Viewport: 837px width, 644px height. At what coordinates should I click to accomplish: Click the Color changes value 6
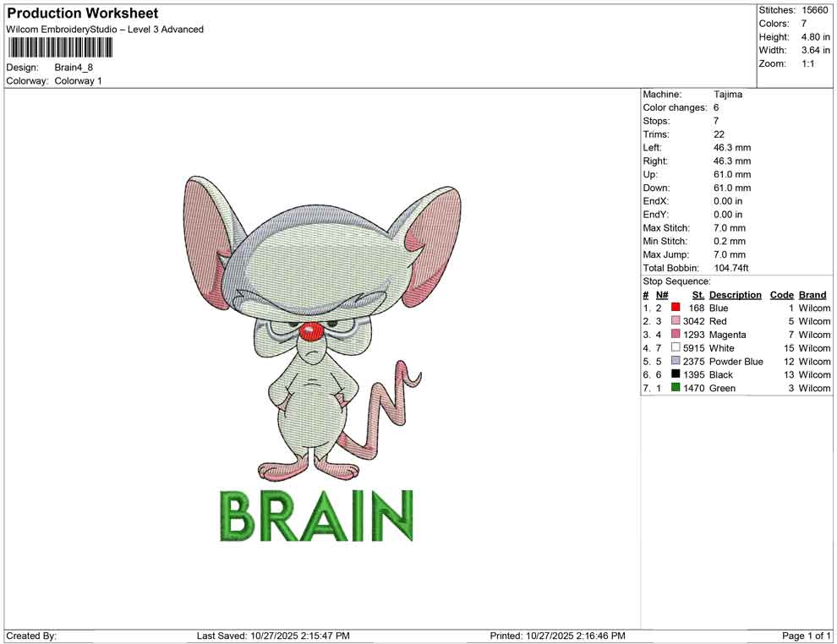716,107
